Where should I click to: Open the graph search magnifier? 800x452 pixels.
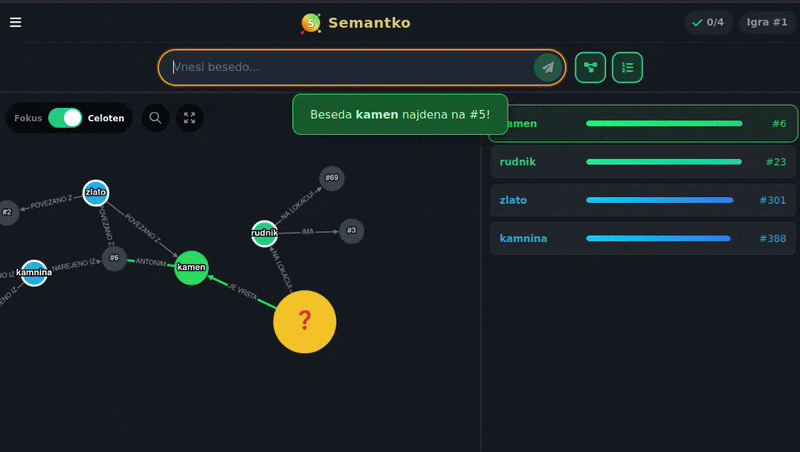point(155,118)
